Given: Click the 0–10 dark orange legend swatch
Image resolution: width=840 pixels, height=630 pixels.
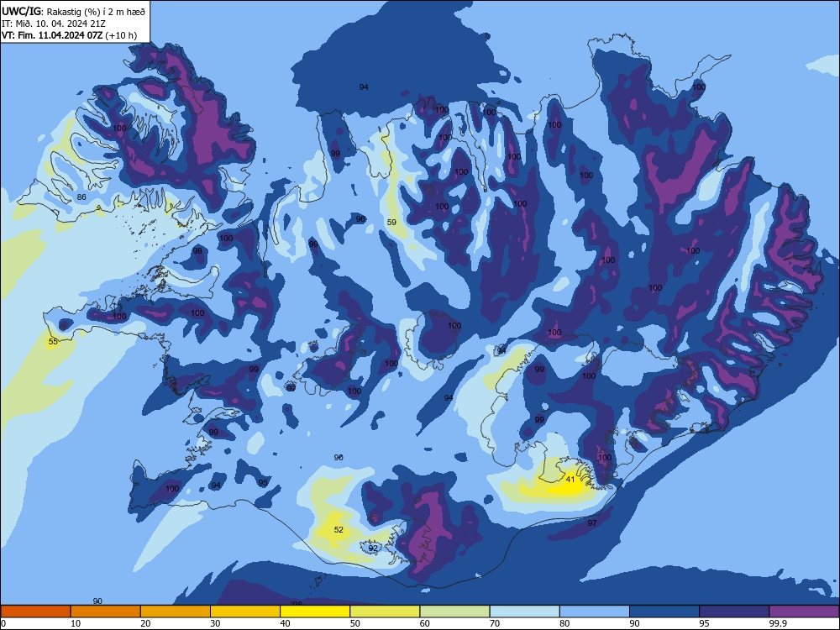Looking at the screenshot, I should coord(35,612).
